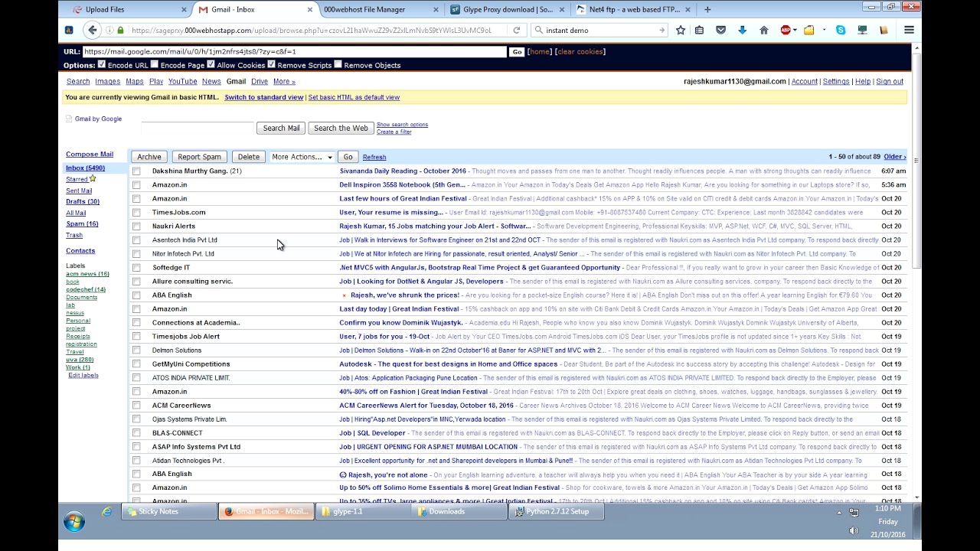Open the Spam (16) folder
This screenshot has width=980, height=551.
82,223
